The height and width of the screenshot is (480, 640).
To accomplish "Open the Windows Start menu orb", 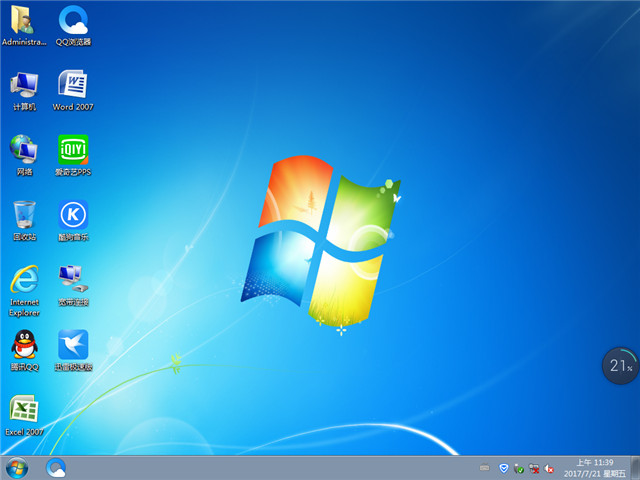I will pyautogui.click(x=17, y=467).
